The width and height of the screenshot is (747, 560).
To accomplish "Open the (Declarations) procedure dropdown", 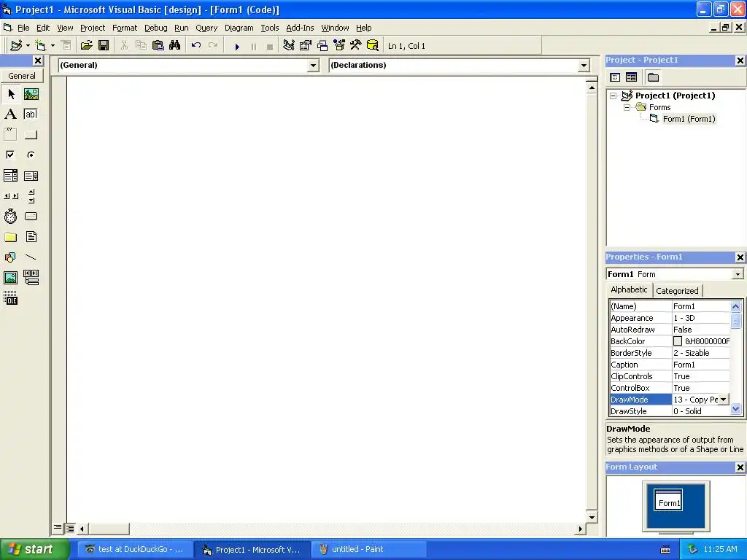I will (584, 65).
